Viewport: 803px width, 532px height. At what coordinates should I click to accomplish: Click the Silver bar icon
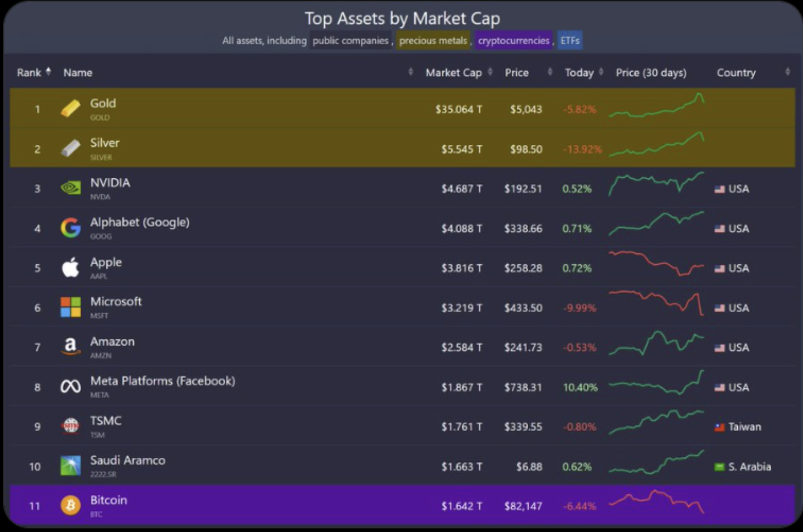pyautogui.click(x=70, y=148)
